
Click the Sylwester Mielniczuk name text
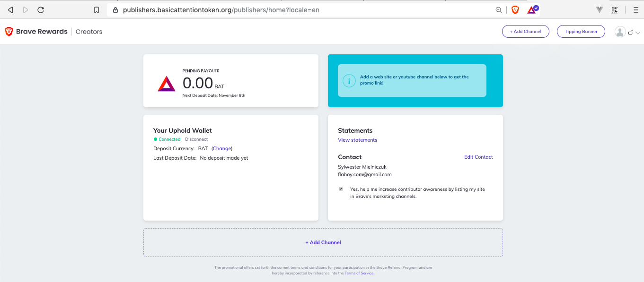click(x=362, y=167)
